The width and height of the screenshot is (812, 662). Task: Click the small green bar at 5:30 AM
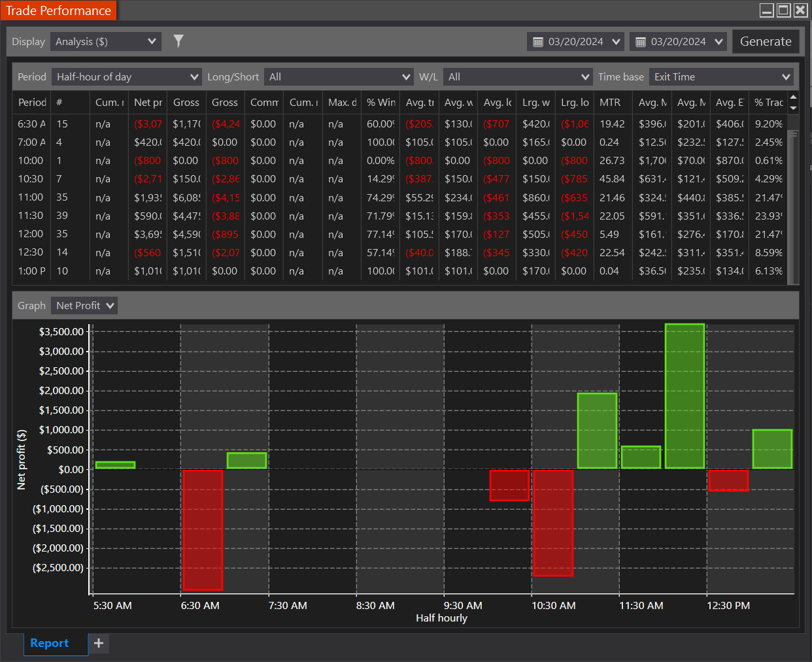[x=115, y=465]
